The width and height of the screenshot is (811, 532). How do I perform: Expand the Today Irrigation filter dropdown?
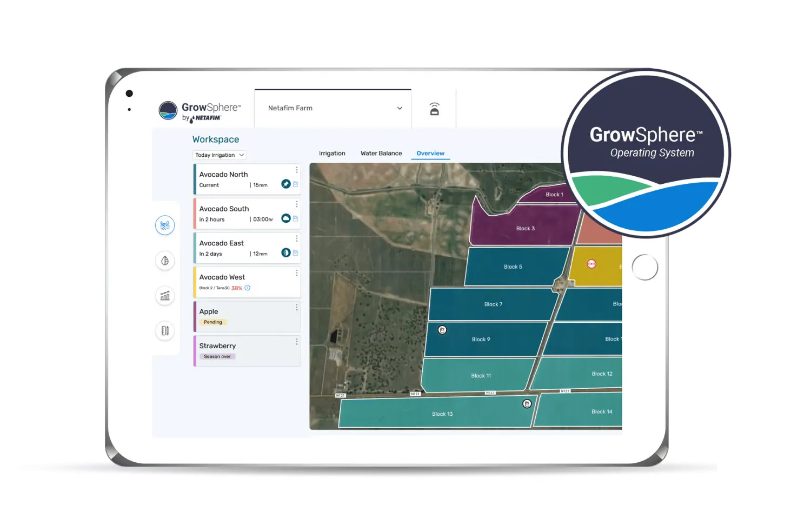point(220,155)
